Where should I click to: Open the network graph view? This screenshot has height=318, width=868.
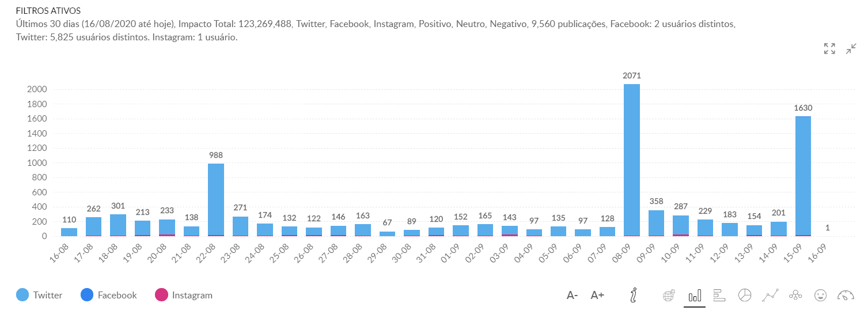[x=795, y=296]
